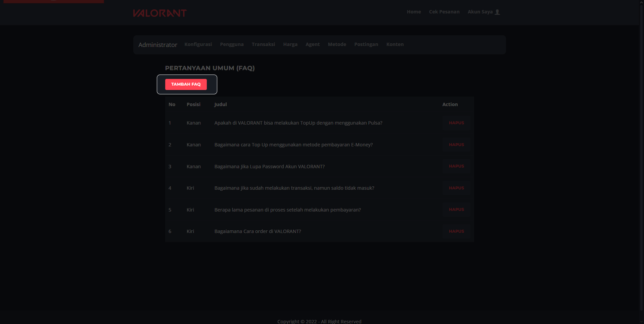Go to the Home page link
This screenshot has width=644, height=324.
pos(414,12)
